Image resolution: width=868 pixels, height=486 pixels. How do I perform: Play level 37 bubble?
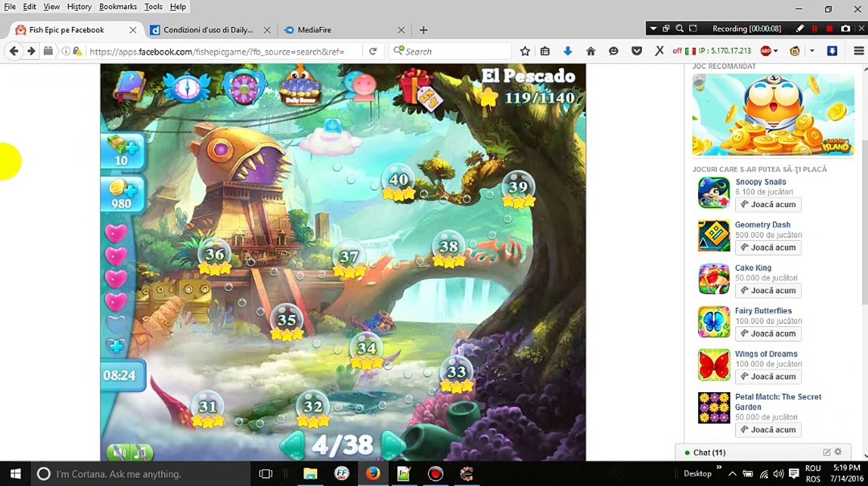[349, 260]
